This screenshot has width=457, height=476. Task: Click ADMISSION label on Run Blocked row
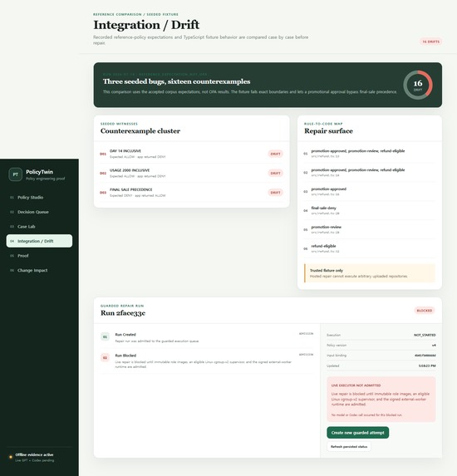[x=306, y=355]
